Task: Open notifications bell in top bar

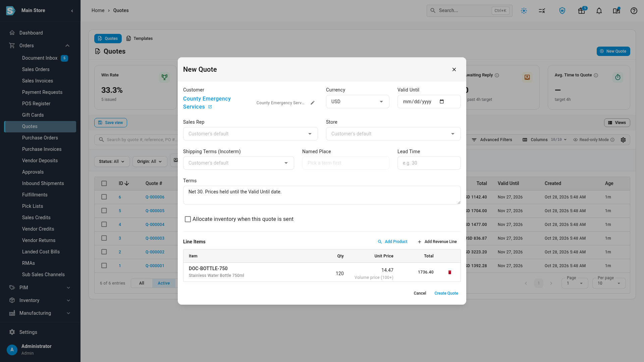Action: point(599,11)
